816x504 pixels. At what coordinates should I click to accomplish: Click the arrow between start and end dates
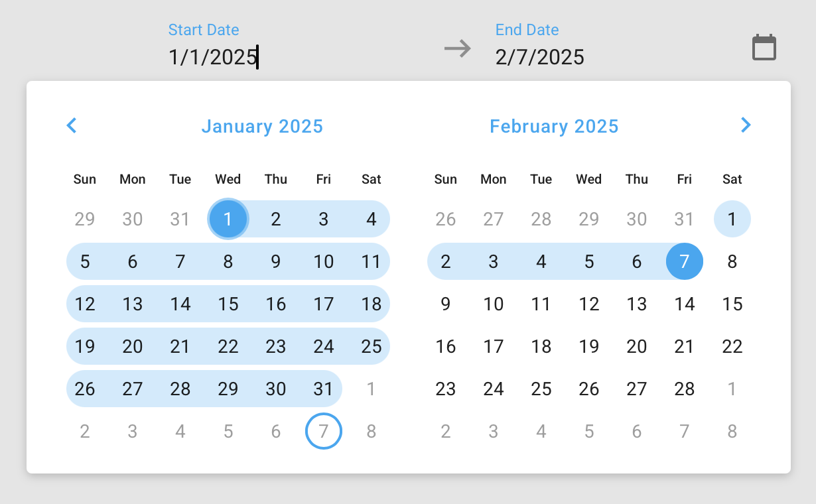pos(457,48)
